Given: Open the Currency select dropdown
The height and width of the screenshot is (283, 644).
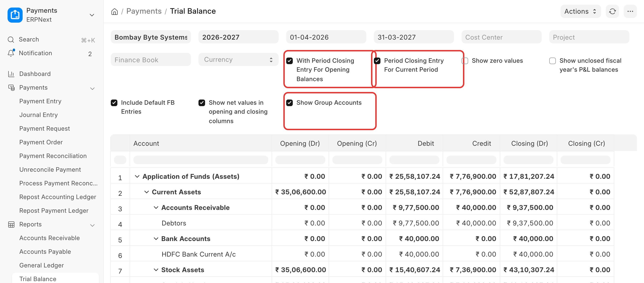Looking at the screenshot, I should click(238, 60).
